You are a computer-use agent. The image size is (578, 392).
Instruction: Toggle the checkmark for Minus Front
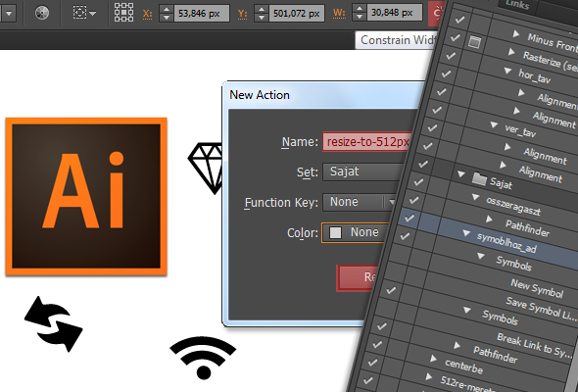coord(459,20)
